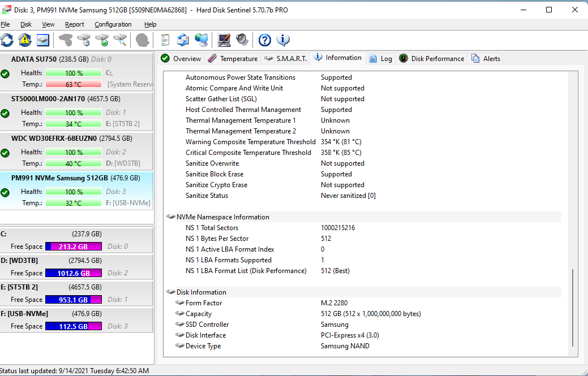Click the D: 1012.6 GB free space bar
This screenshot has height=376, width=588.
(74, 273)
